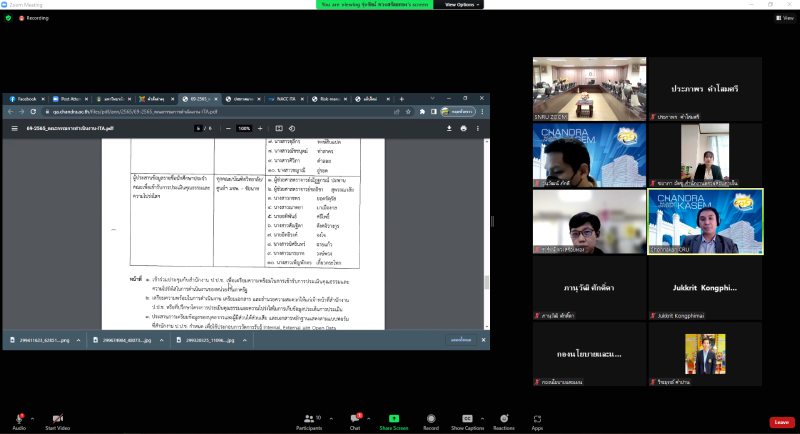
Task: Click the PDF page number field
Action: [199, 129]
